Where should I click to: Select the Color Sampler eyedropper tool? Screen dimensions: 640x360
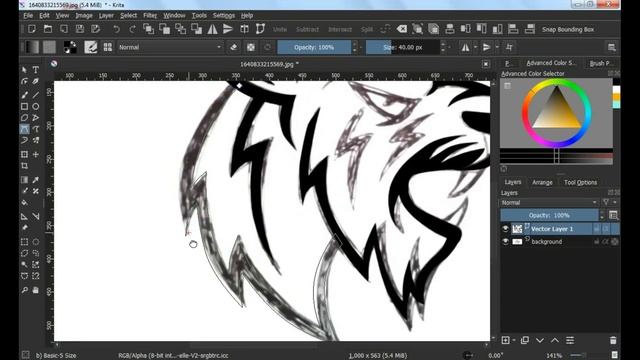[x=36, y=180]
